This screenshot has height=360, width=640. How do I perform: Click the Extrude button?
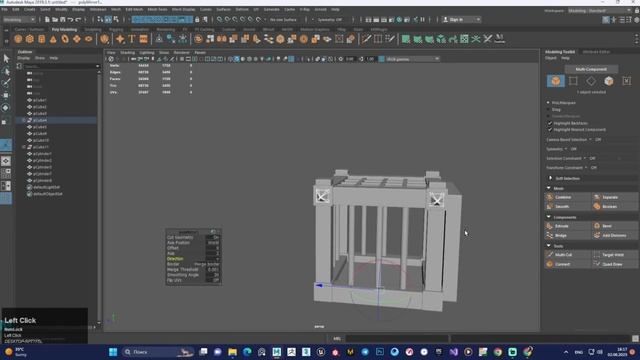(x=568, y=226)
